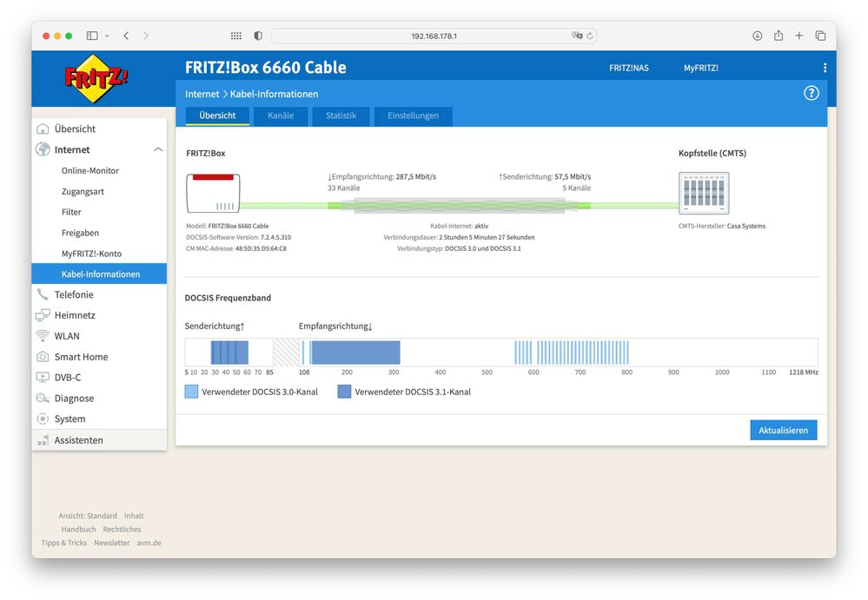Click the Smart Home icon
The height and width of the screenshot is (600, 868).
coord(43,357)
